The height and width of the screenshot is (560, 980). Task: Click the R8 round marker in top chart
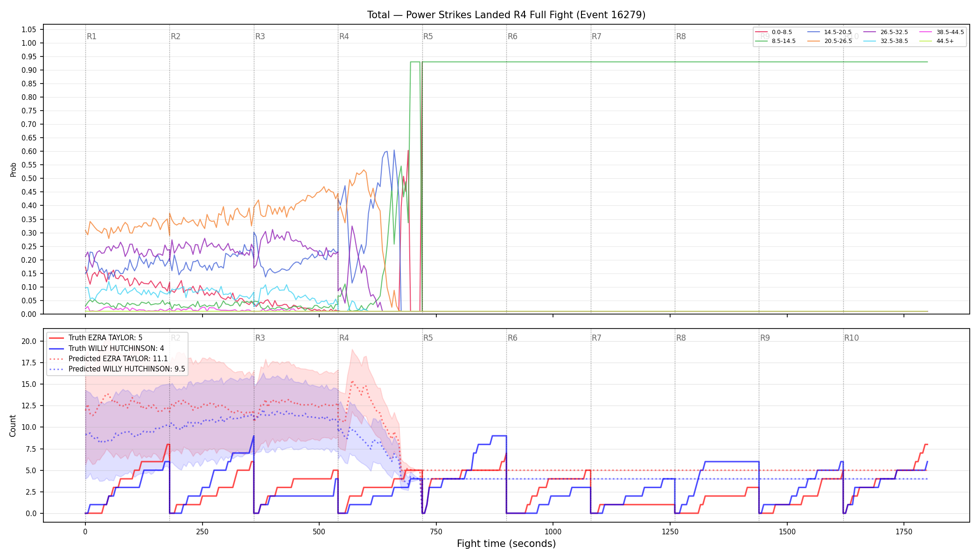681,36
